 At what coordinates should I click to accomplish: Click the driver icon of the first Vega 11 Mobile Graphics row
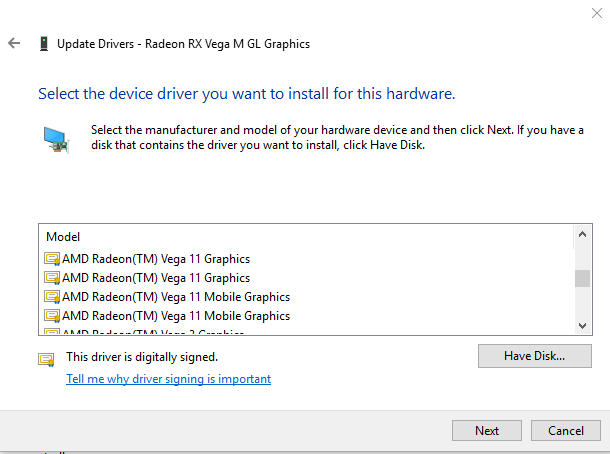click(53, 297)
